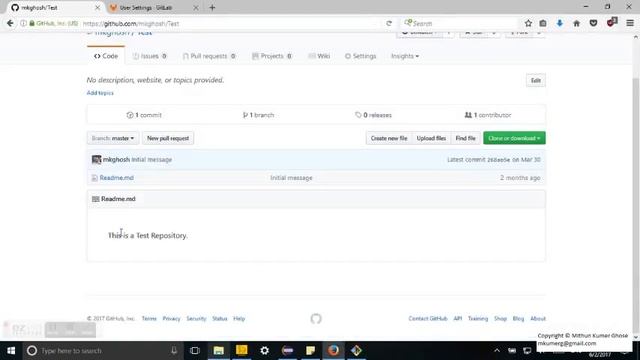Click the Add topics link
640x360 pixels.
[100, 93]
